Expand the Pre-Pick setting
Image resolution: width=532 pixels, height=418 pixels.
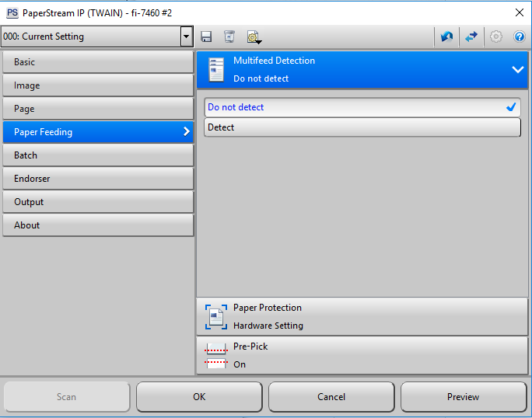tap(362, 355)
